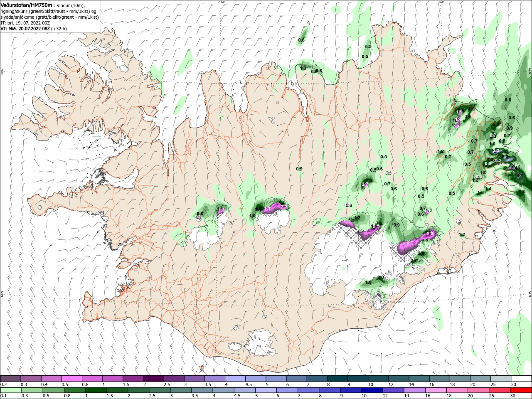Click the '25' label in the lower legend
532x399 pixels.
click(491, 396)
